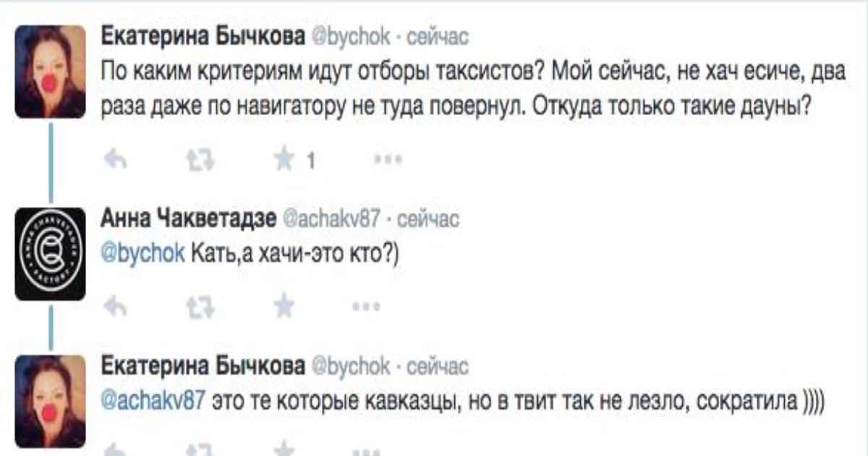This screenshot has width=868, height=456.
Task: Click the @achakv87 mention in last tweet
Action: click(x=150, y=401)
